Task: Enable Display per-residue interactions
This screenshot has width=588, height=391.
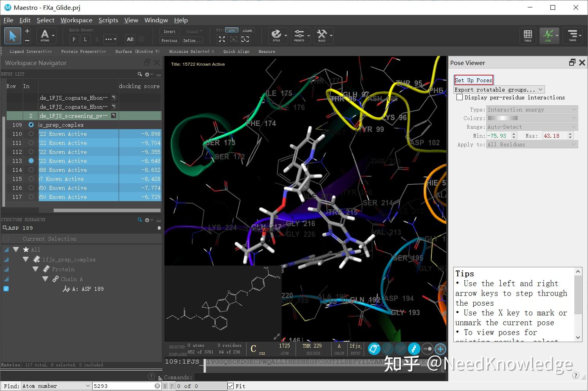Action: point(460,97)
